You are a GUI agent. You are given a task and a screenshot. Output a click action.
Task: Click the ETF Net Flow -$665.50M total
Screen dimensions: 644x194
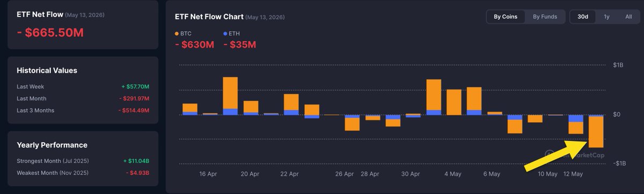pyautogui.click(x=50, y=33)
